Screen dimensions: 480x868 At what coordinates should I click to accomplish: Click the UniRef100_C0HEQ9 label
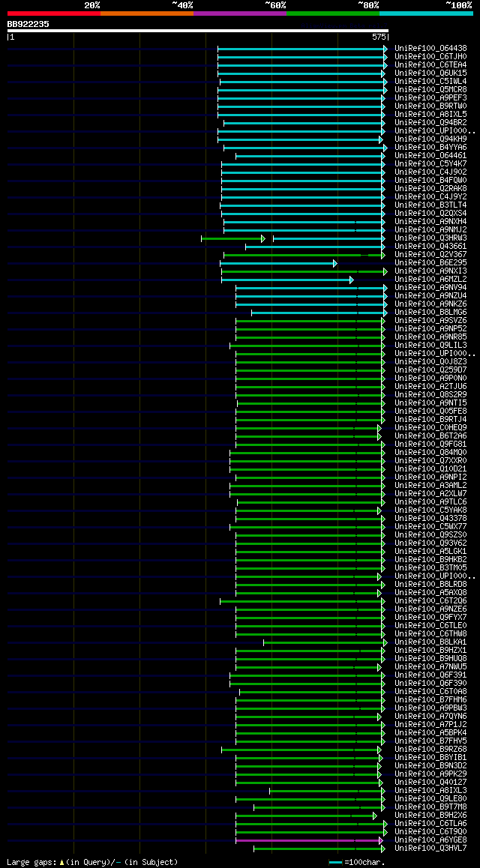tap(430, 428)
